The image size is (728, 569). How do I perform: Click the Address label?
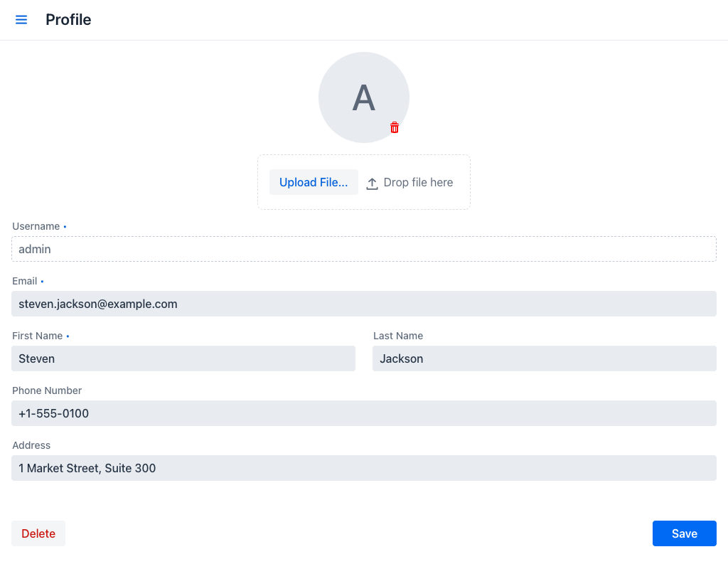31,445
